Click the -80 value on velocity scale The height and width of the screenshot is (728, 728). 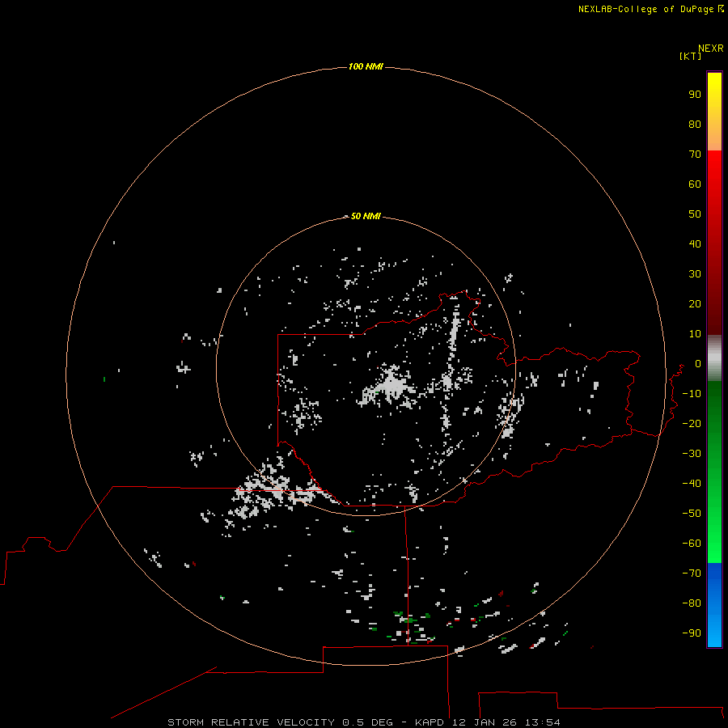coord(692,603)
